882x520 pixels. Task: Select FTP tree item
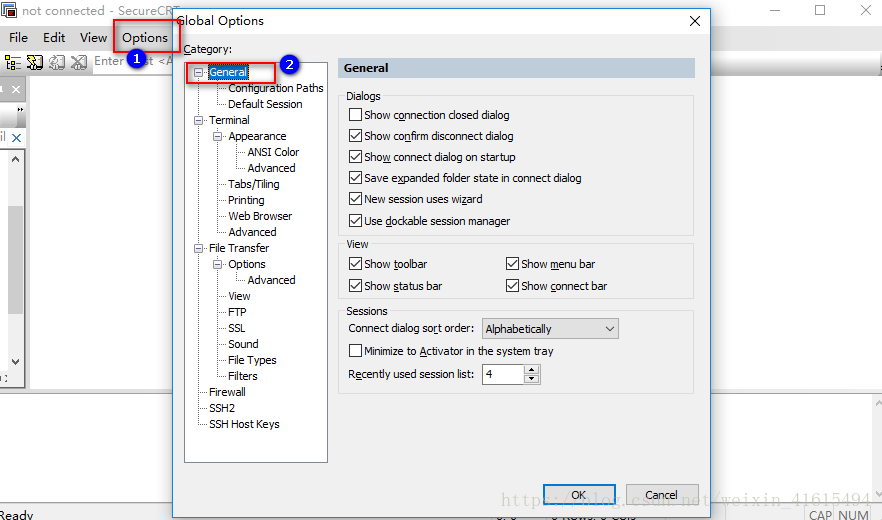click(x=237, y=312)
